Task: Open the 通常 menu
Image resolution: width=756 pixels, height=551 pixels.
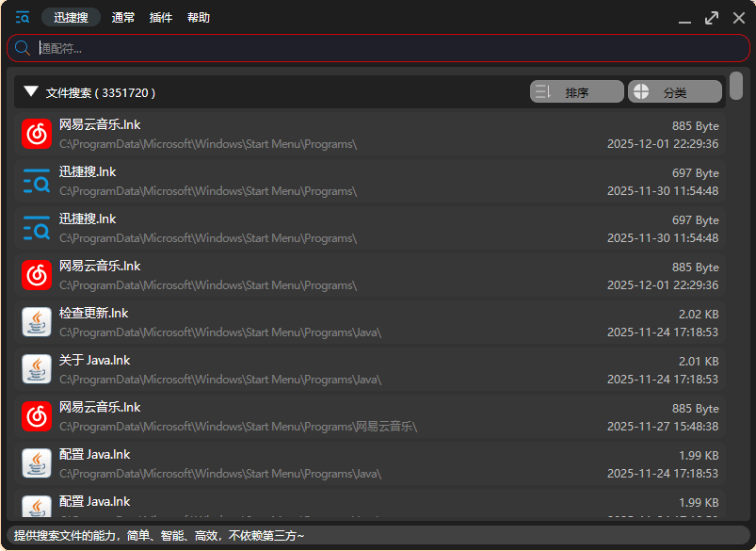Action: pyautogui.click(x=122, y=16)
